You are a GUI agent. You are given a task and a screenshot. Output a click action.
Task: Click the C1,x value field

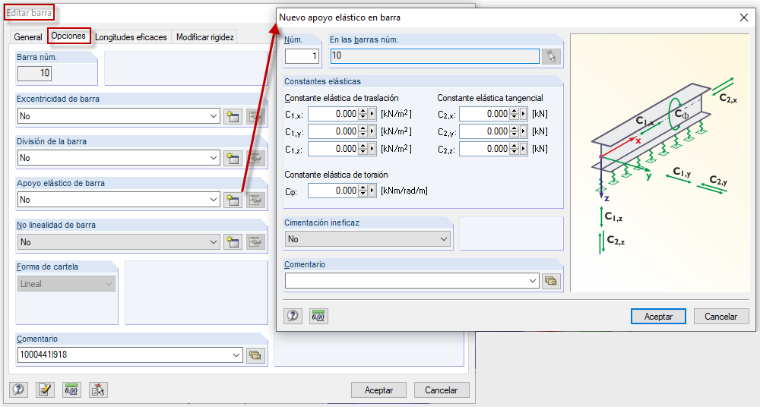click(x=333, y=114)
